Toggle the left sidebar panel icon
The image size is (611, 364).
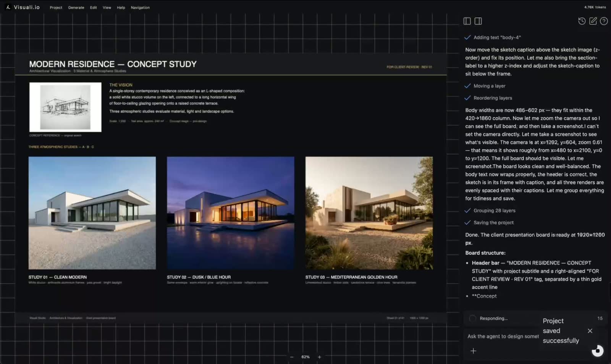[x=467, y=21]
